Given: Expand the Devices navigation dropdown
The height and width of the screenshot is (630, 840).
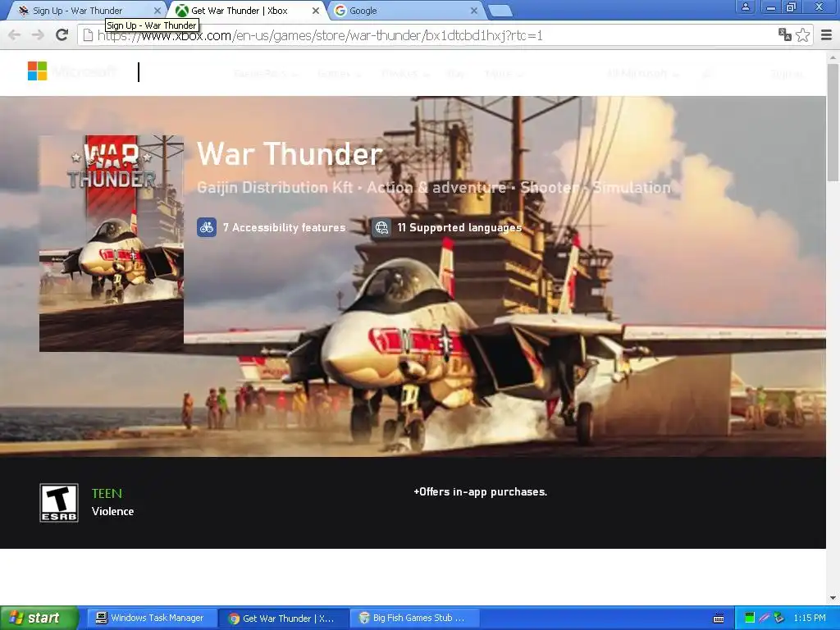Looking at the screenshot, I should click(405, 74).
